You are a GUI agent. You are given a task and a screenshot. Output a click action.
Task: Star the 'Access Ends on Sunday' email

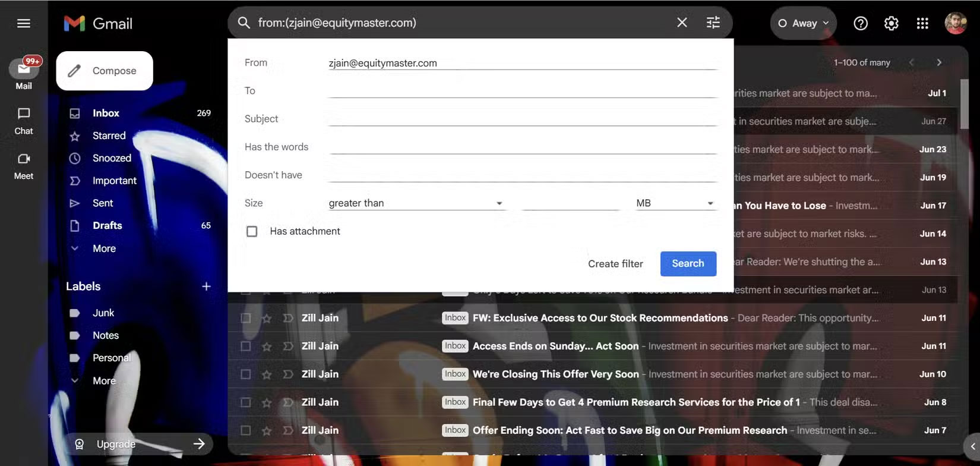267,347
